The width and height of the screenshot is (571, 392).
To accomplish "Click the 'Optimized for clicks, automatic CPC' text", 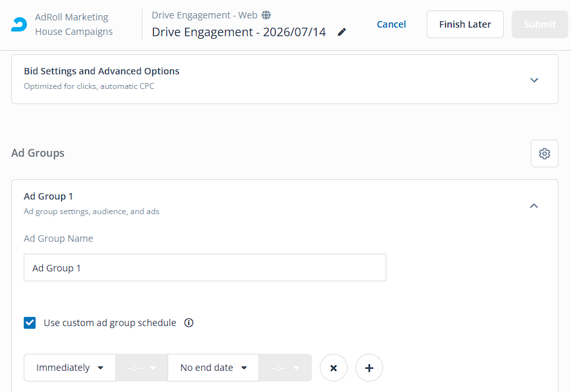I will pyautogui.click(x=89, y=86).
